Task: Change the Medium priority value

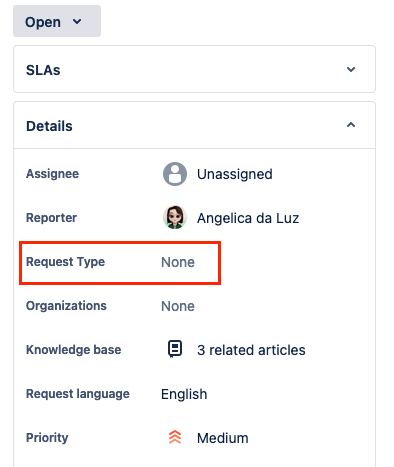Action: [223, 438]
